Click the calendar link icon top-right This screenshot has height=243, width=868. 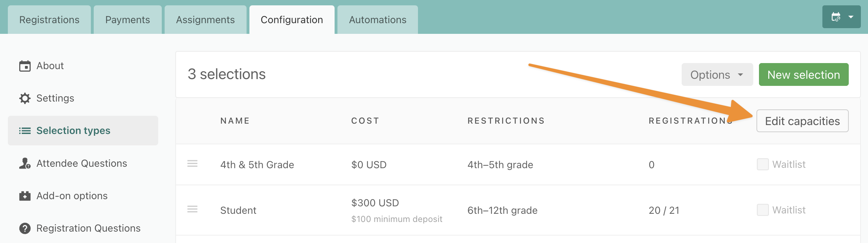coord(836,17)
